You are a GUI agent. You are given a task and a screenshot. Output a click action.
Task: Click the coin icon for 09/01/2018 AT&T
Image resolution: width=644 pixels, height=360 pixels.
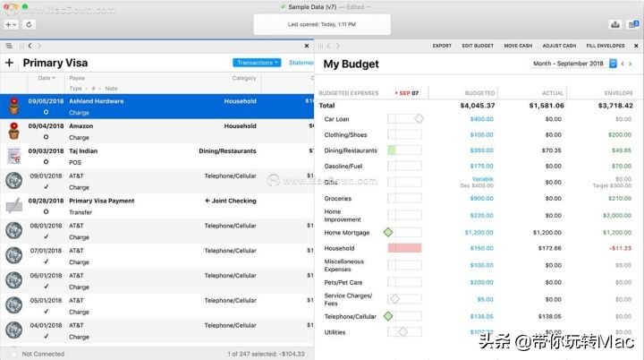click(x=14, y=181)
